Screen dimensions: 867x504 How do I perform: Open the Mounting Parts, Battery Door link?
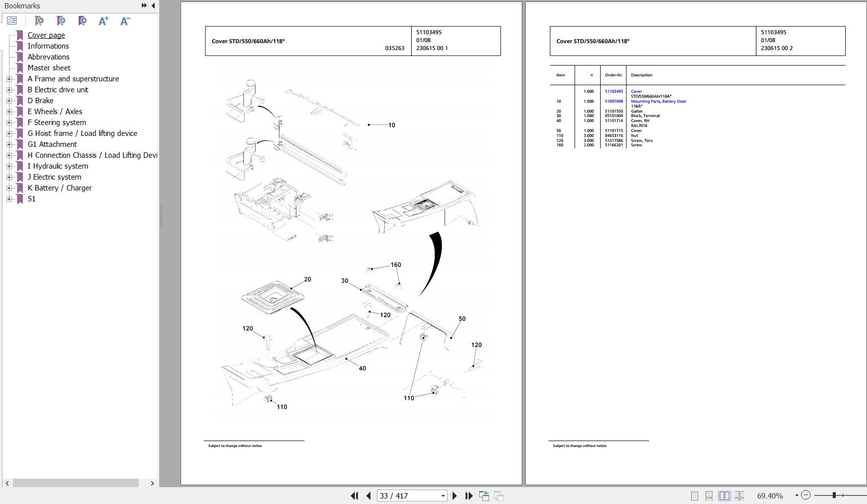pos(658,101)
